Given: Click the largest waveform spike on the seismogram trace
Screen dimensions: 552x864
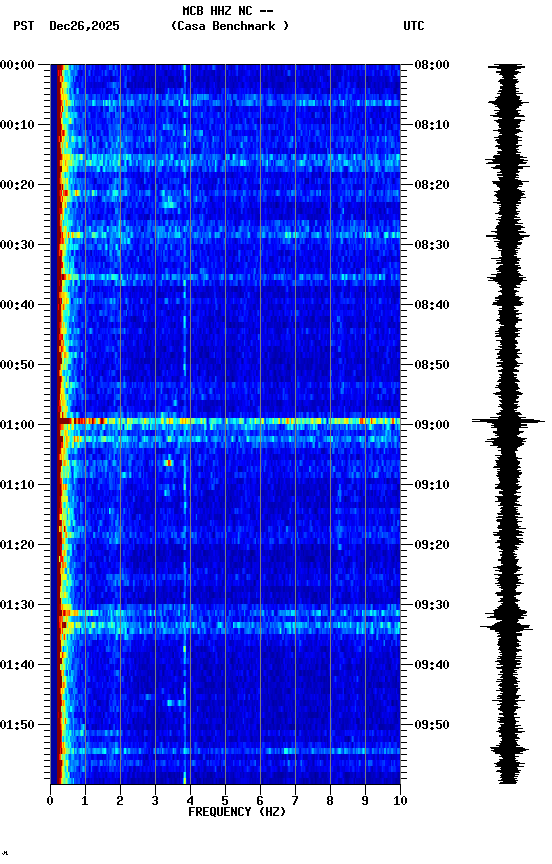Looking at the screenshot, I should pyautogui.click(x=508, y=421).
